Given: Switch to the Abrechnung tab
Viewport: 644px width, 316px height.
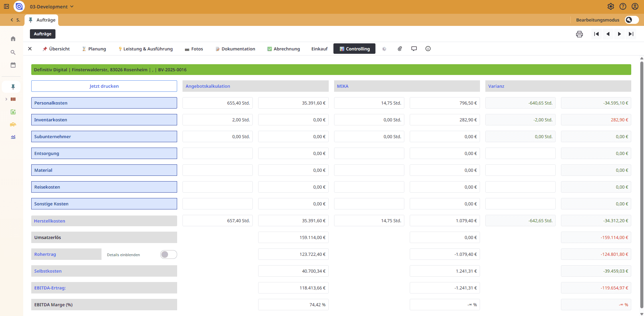Looking at the screenshot, I should pos(283,49).
